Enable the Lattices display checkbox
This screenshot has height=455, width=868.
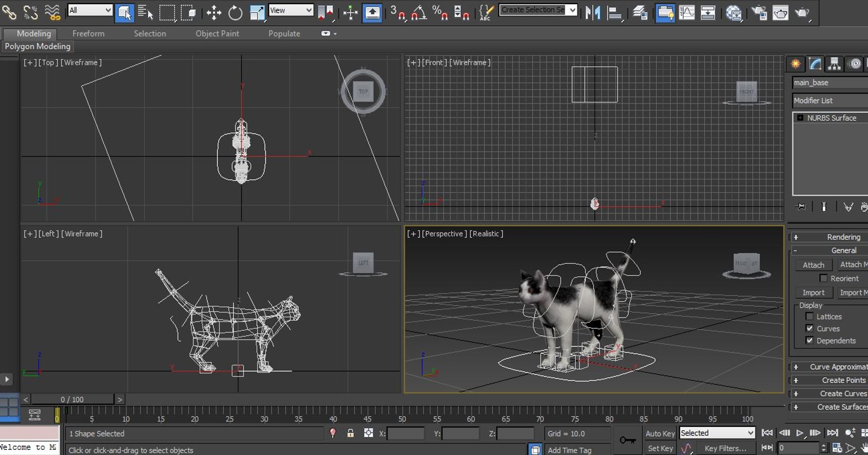809,316
